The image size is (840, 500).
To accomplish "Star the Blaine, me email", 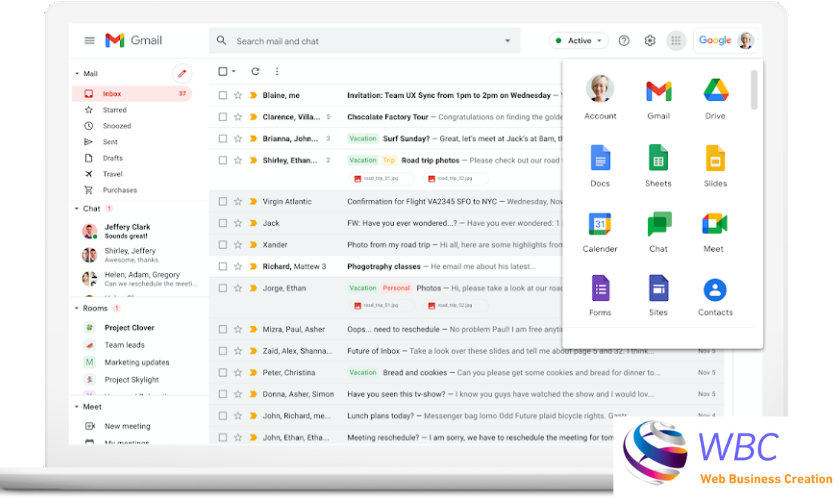I will pyautogui.click(x=238, y=95).
